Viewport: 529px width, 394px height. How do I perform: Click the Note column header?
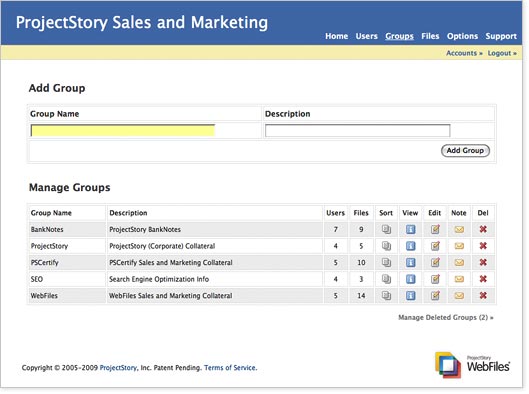tap(459, 213)
